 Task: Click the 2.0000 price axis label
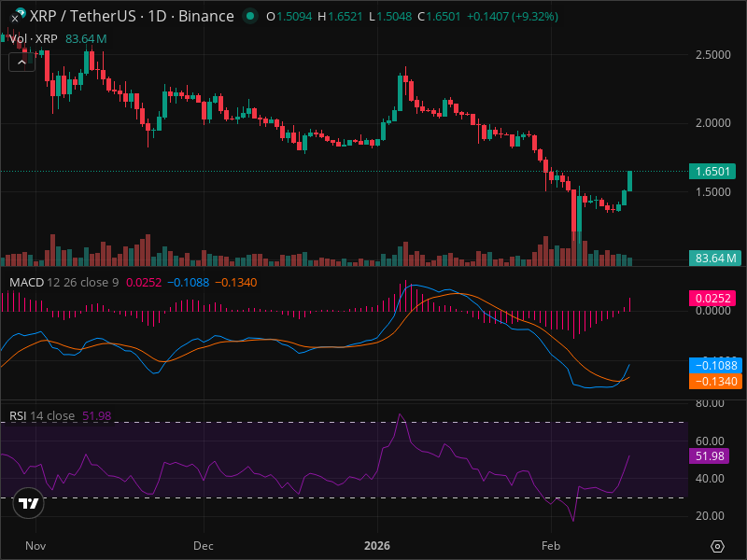(712, 123)
